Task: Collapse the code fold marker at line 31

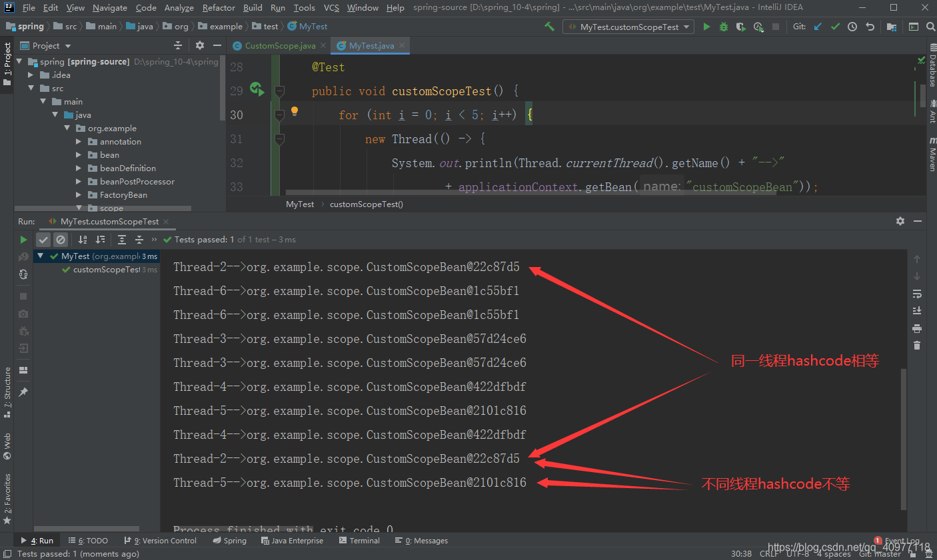Action: (x=280, y=139)
